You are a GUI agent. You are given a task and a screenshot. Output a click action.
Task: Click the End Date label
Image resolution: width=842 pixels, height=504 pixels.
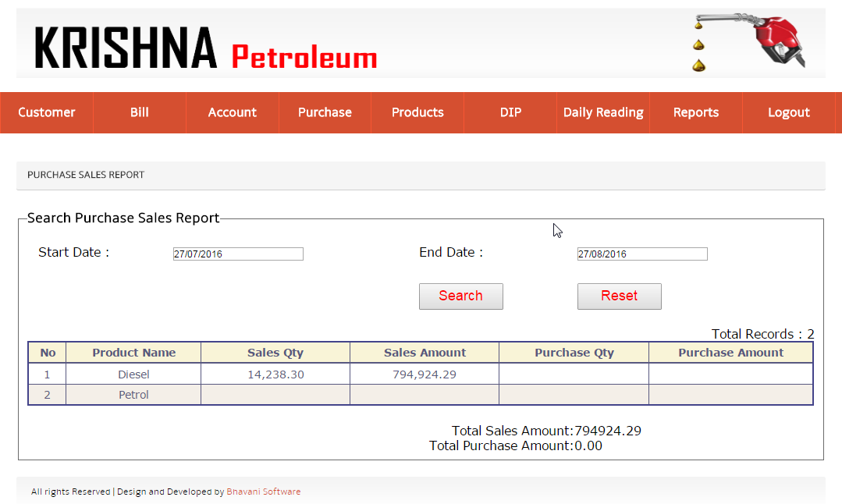coord(451,252)
